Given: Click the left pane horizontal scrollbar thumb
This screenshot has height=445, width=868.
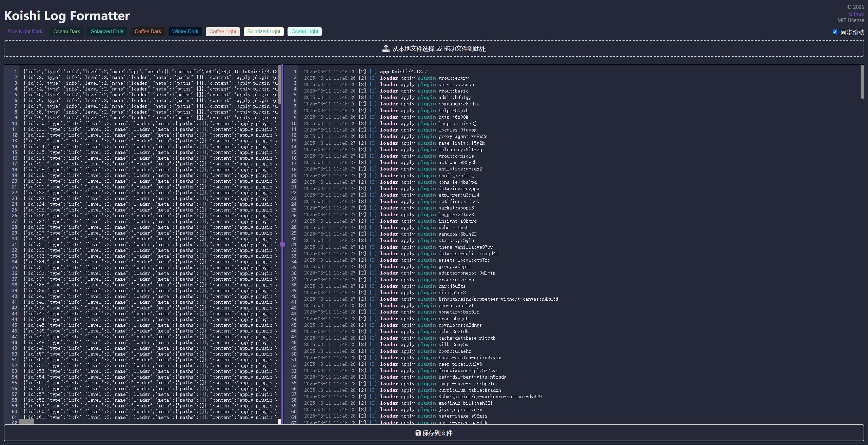Looking at the screenshot, I should pyautogui.click(x=26, y=421).
